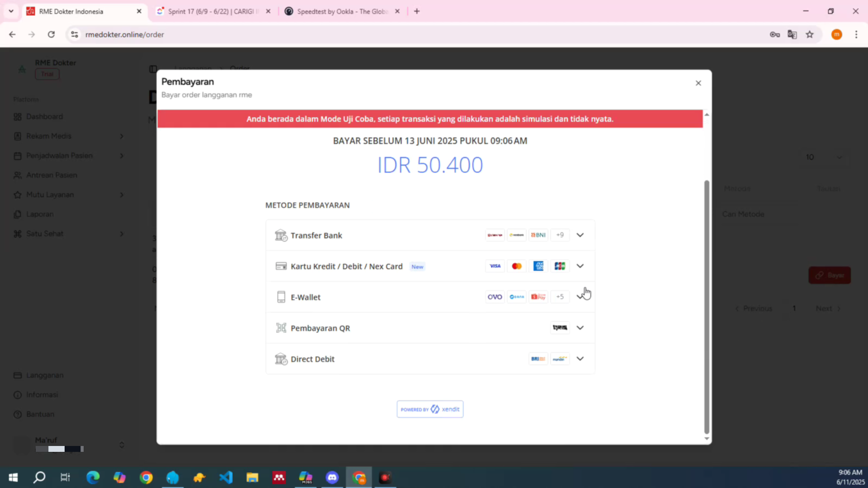This screenshot has width=868, height=488.
Task: Open the Powered by Xendit link
Action: (430, 409)
